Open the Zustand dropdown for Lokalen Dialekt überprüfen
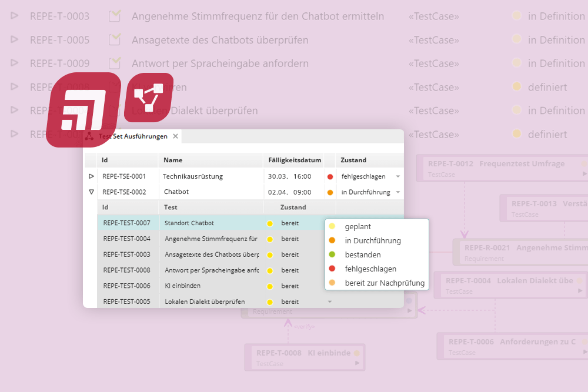 click(329, 301)
